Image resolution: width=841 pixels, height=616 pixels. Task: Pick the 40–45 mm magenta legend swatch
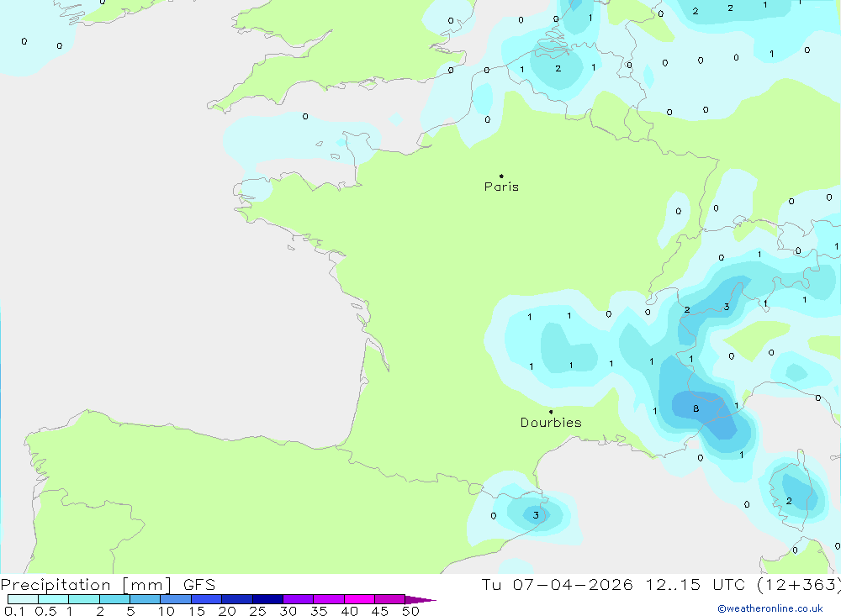(x=359, y=599)
